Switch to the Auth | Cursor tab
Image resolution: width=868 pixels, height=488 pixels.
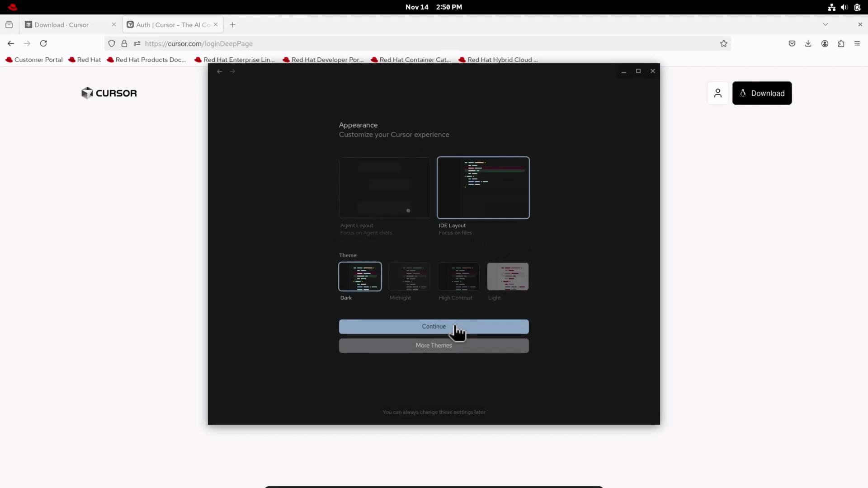tap(173, 25)
